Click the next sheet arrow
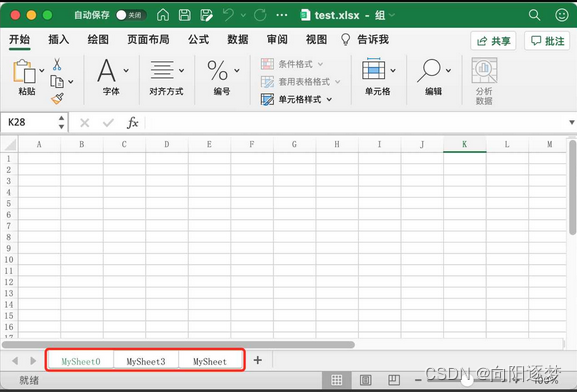This screenshot has height=392, width=577. (x=33, y=360)
